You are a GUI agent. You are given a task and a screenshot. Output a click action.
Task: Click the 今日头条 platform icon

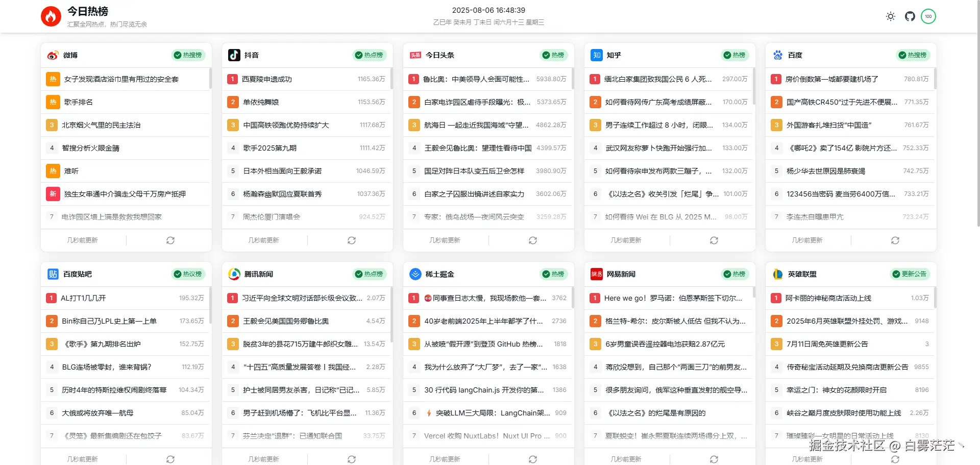pyautogui.click(x=414, y=55)
